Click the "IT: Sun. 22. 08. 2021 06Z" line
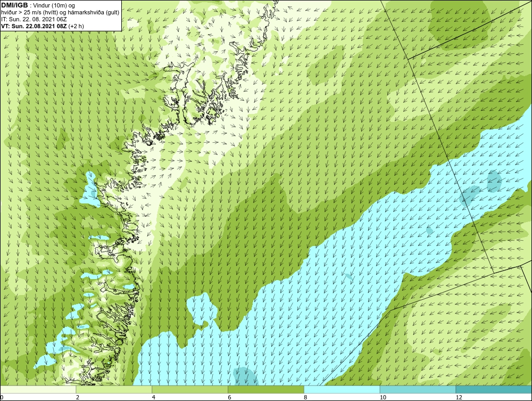Image resolution: width=532 pixels, height=401 pixels. coord(34,19)
